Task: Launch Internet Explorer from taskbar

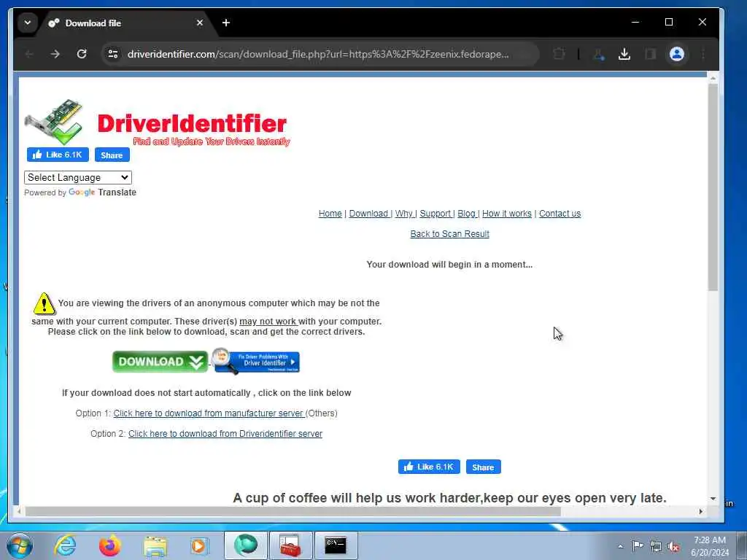Action: [x=64, y=545]
